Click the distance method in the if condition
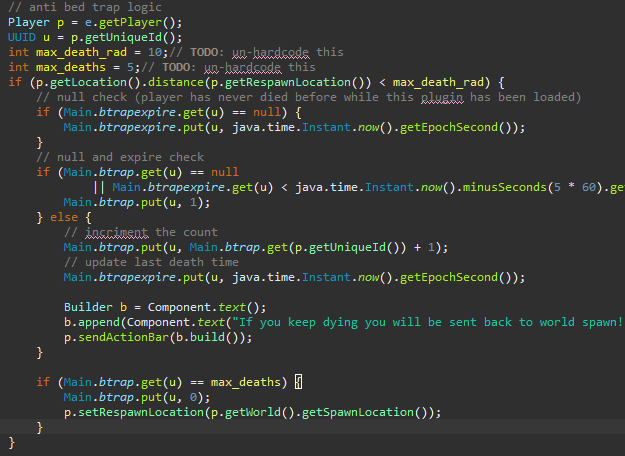625x456 pixels. tap(177, 82)
